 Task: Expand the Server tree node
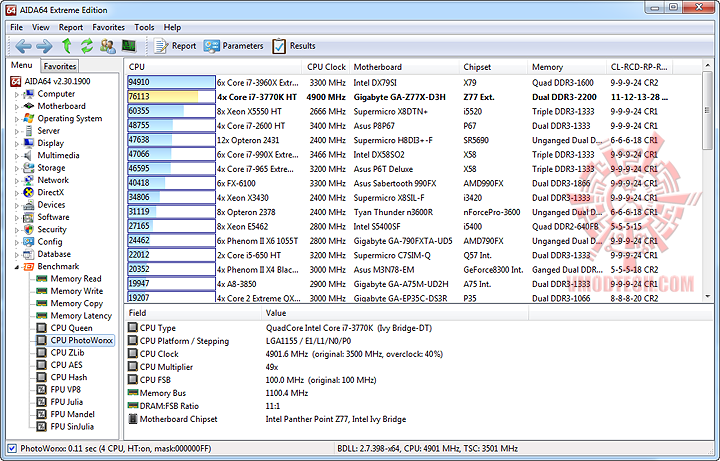pyautogui.click(x=17, y=131)
